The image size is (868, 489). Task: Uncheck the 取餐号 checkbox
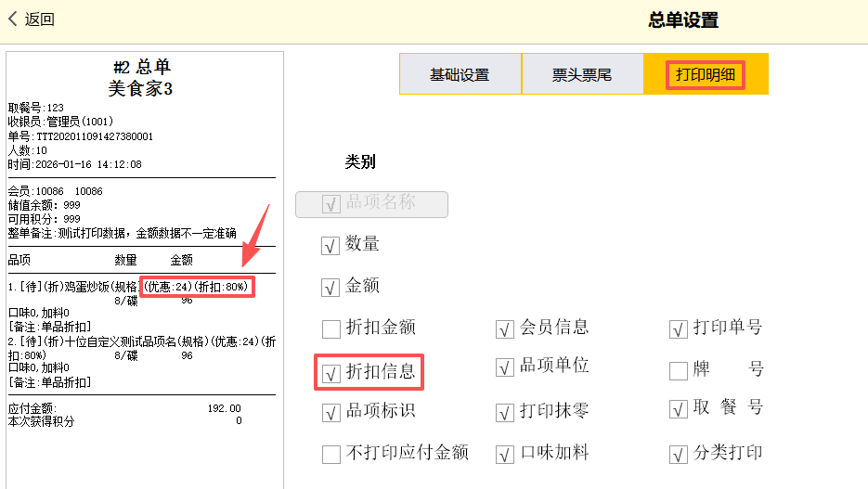pos(678,409)
